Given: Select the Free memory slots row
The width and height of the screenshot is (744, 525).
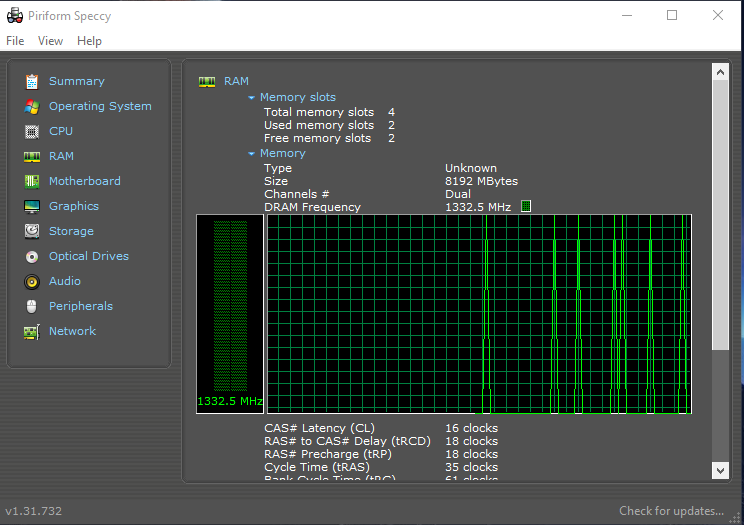Looking at the screenshot, I should pos(329,138).
